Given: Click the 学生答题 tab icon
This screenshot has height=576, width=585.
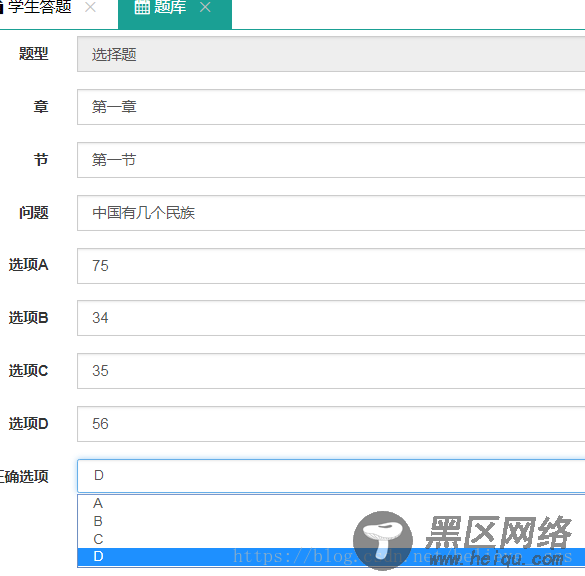Looking at the screenshot, I should (x=1, y=8).
